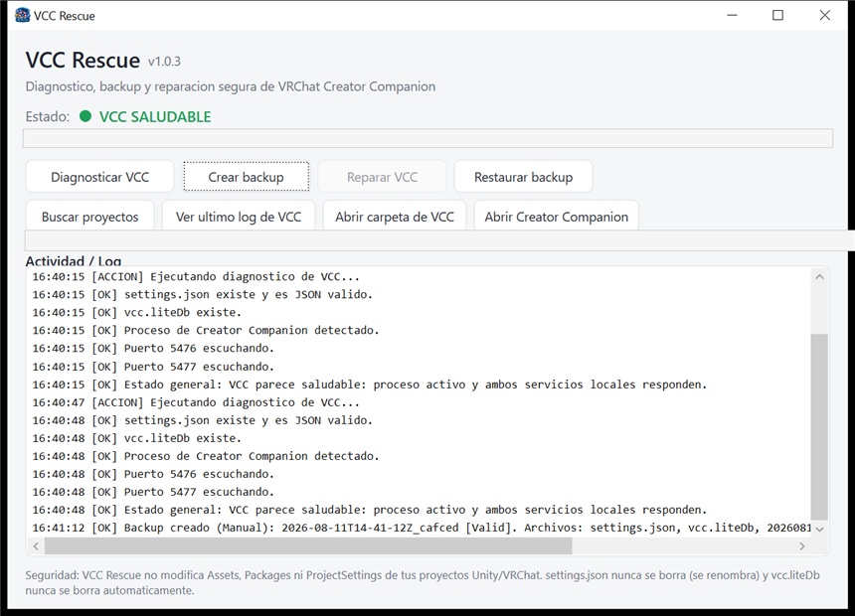Click the VCC Rescue title bar app icon

[22, 15]
